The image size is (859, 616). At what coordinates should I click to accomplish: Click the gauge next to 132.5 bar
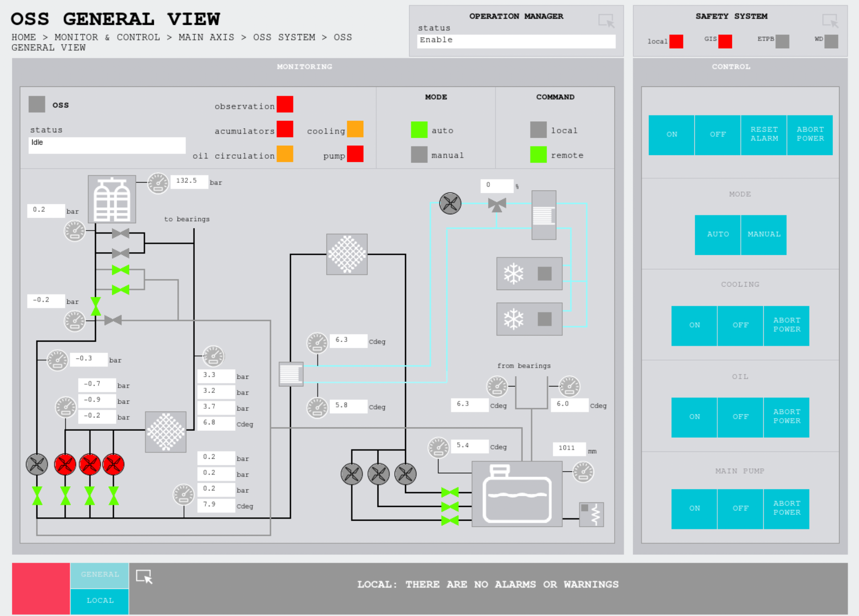click(x=158, y=183)
